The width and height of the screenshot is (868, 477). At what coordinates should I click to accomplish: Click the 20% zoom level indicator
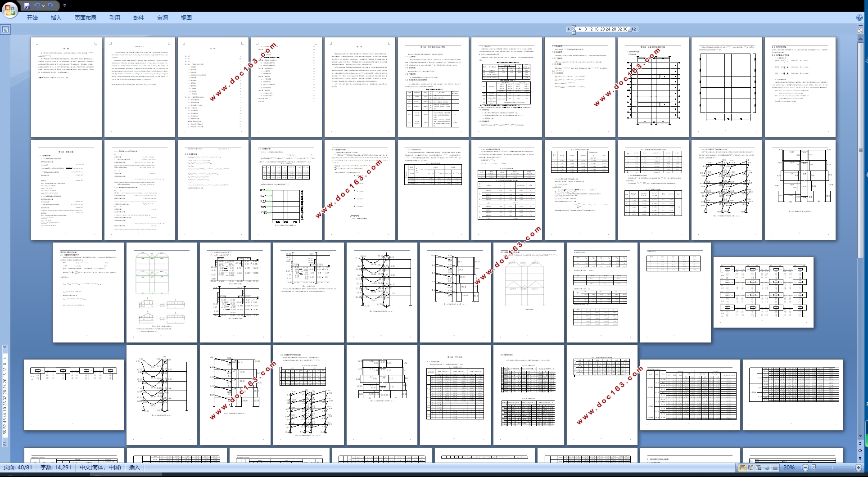(x=789, y=468)
